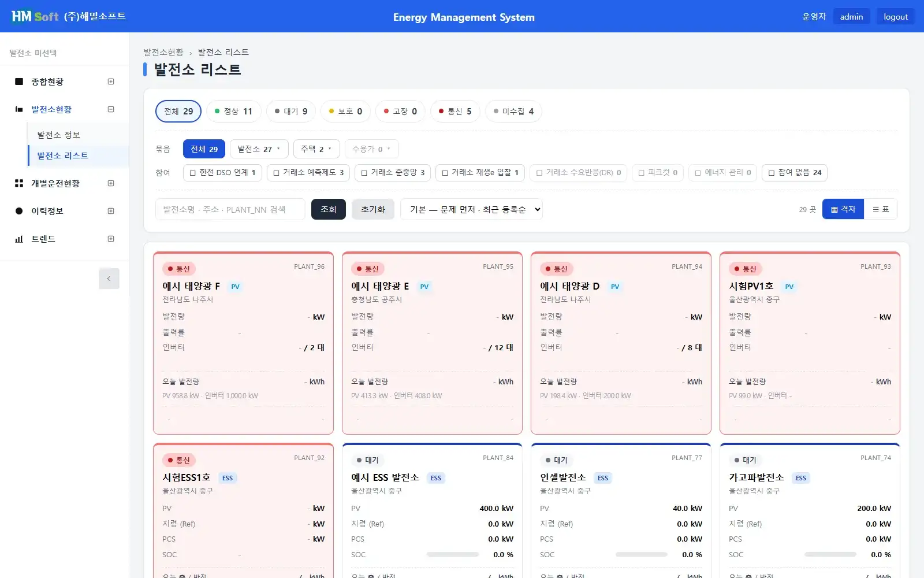Filter by 통신 5 status
Screen dimensions: 924x578
(455, 112)
